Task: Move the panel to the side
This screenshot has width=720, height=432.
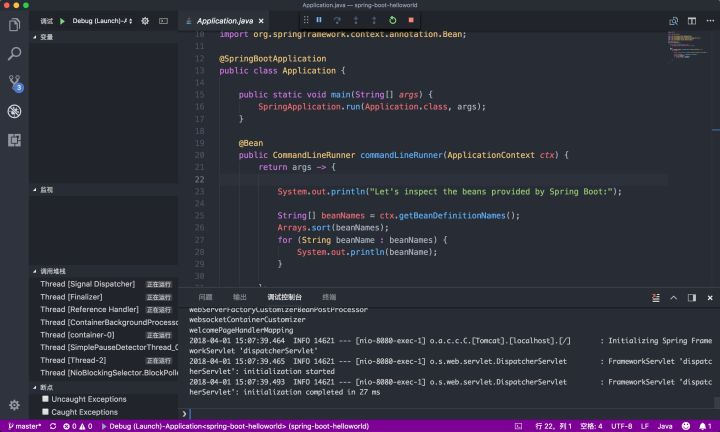Action: [692, 298]
